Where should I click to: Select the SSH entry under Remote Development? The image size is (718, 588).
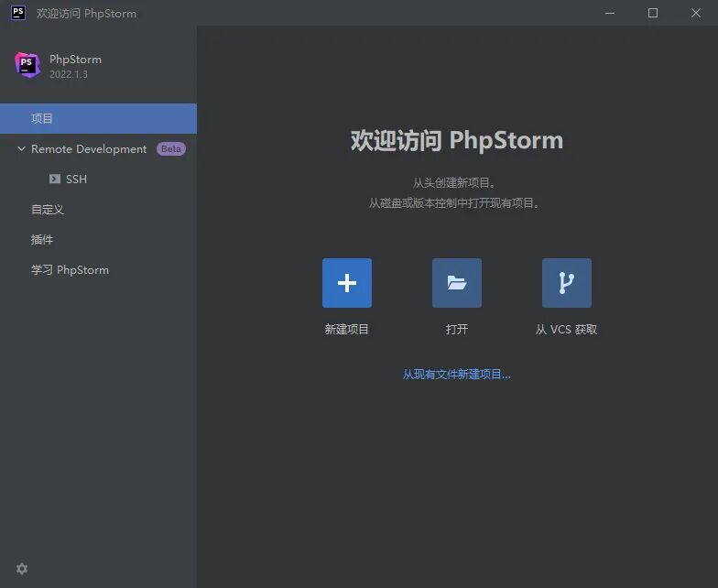(x=99, y=180)
